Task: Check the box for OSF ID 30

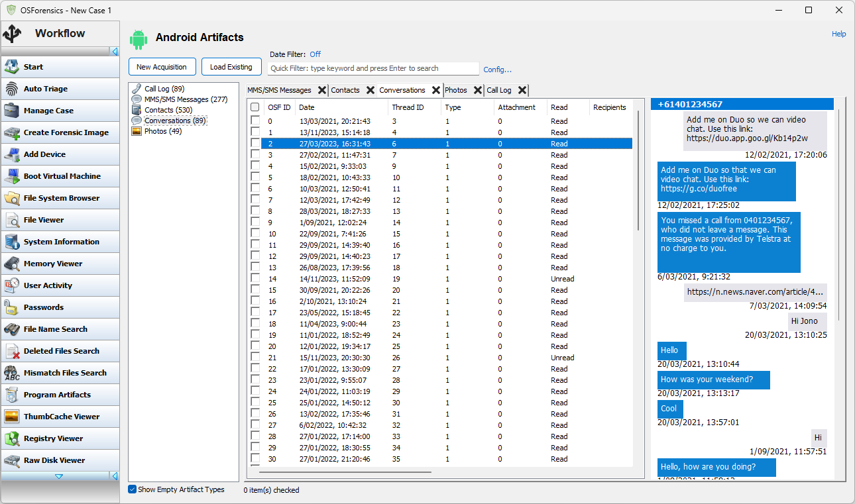Action: click(x=255, y=459)
